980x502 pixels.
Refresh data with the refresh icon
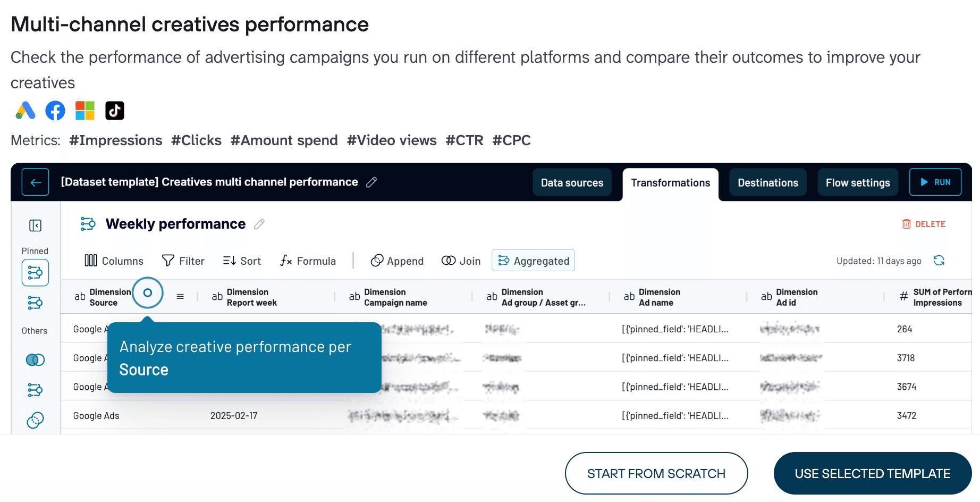click(939, 261)
